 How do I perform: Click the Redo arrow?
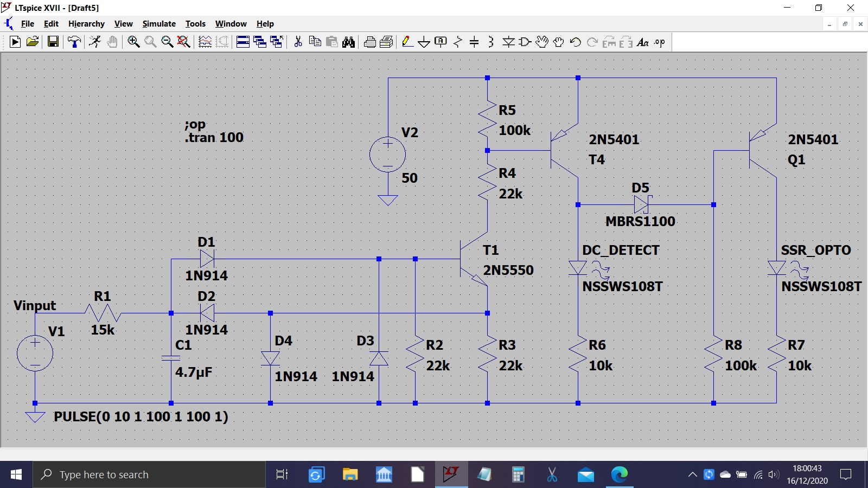592,42
